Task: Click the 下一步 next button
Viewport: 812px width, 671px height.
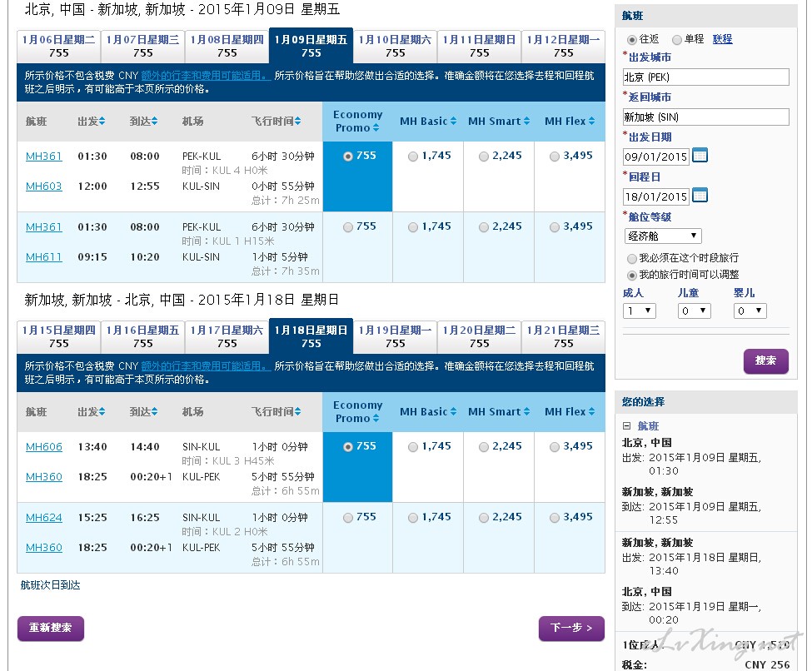Action: 571,628
